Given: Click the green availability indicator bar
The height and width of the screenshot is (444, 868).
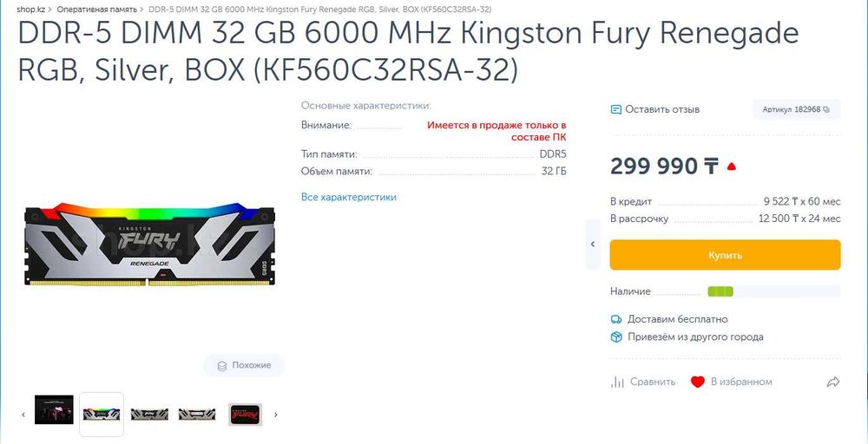Looking at the screenshot, I should [720, 291].
